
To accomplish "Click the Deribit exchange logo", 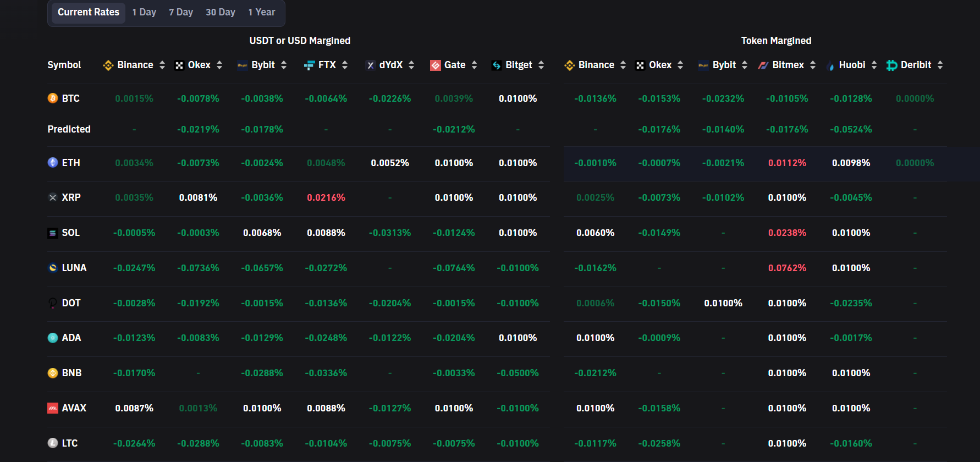I will coord(892,65).
